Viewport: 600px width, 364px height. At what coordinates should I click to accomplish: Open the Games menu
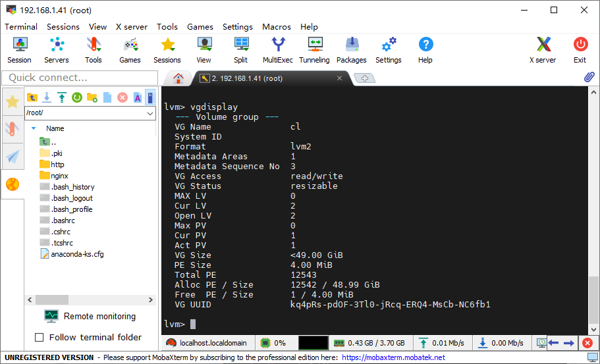click(x=200, y=27)
